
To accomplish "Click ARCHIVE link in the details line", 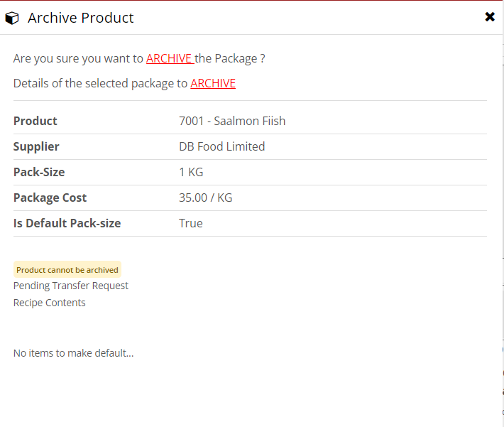I will (213, 83).
